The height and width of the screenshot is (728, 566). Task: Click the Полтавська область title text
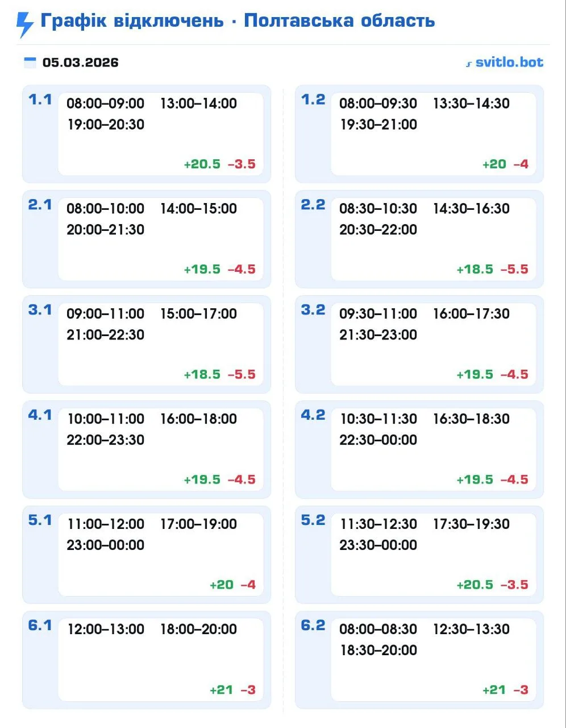[339, 21]
